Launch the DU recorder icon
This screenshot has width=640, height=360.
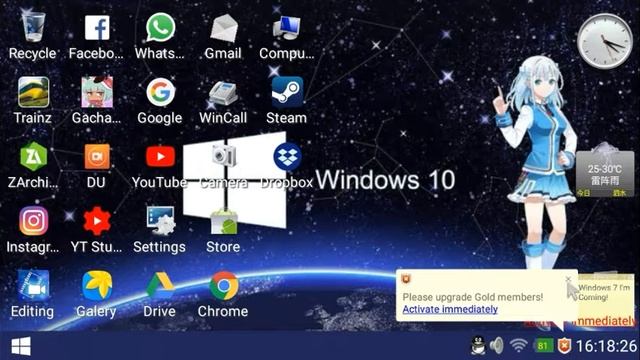click(x=97, y=156)
